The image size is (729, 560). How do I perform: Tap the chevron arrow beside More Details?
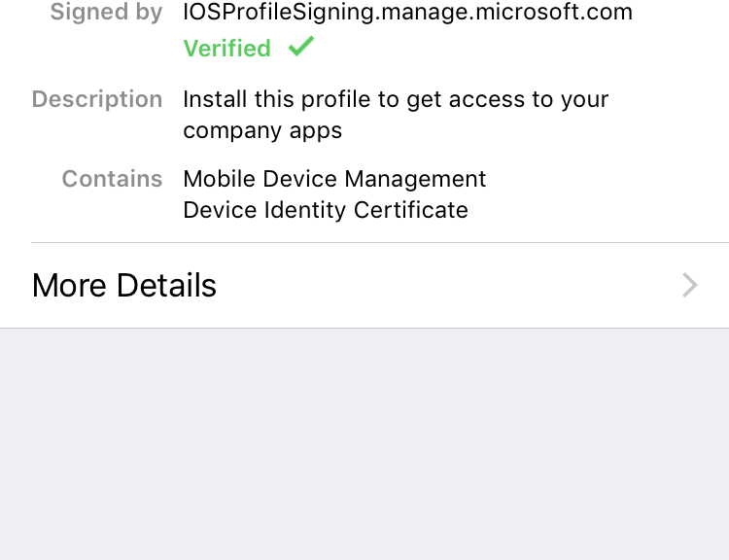click(690, 285)
